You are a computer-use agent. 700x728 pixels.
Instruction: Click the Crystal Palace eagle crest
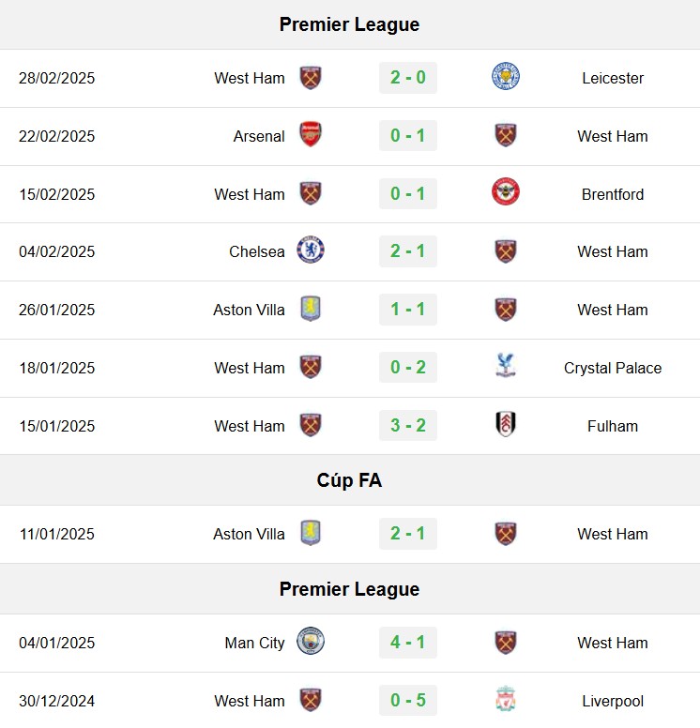(x=506, y=366)
